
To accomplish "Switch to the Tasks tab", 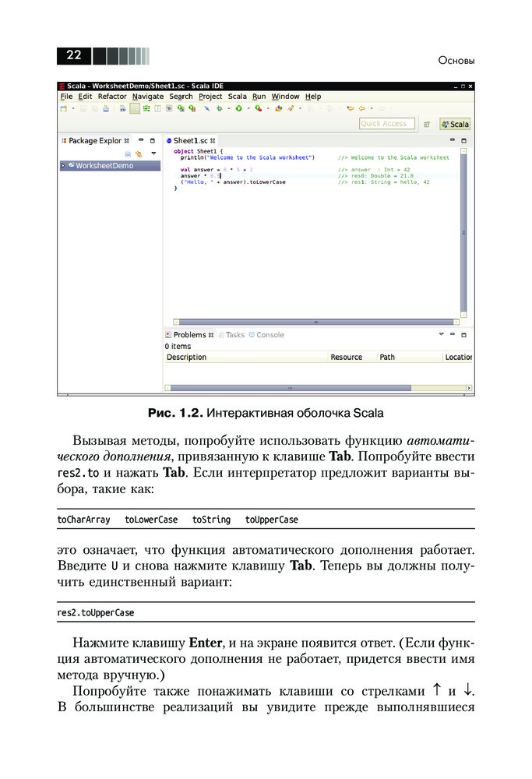I will [231, 335].
